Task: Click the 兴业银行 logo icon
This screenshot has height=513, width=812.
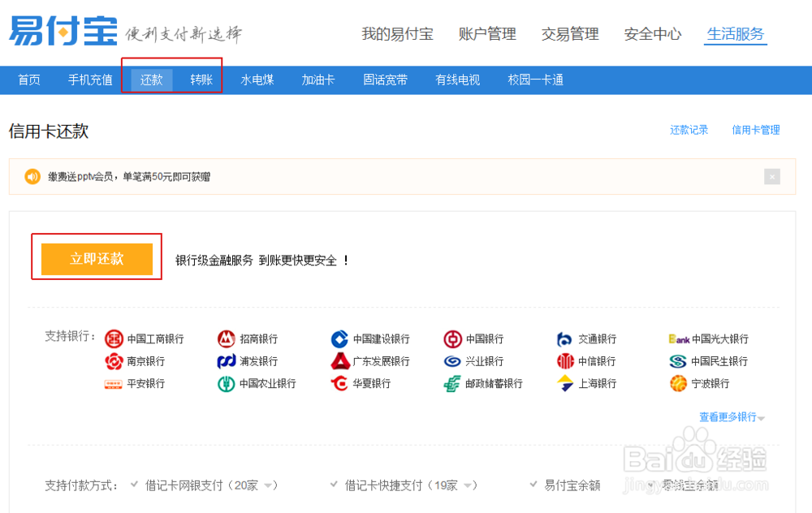Action: pos(452,361)
